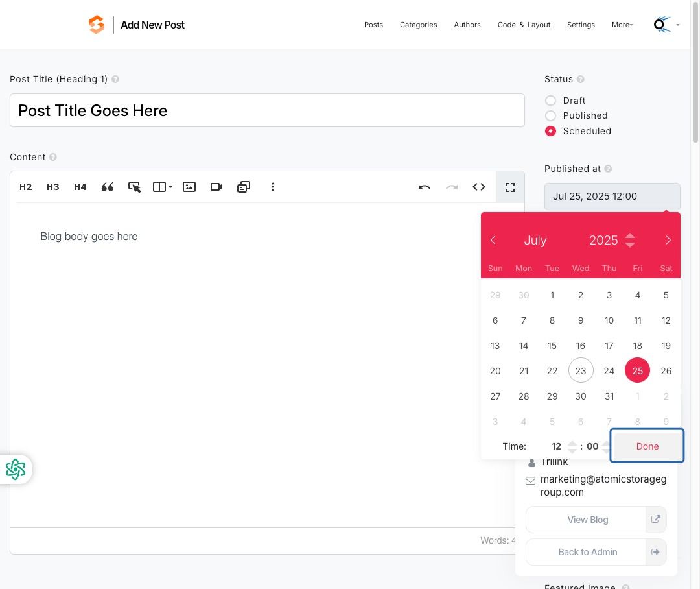Viewport: 700px width, 589px height.
Task: Toggle fullscreen editor mode
Action: (510, 187)
